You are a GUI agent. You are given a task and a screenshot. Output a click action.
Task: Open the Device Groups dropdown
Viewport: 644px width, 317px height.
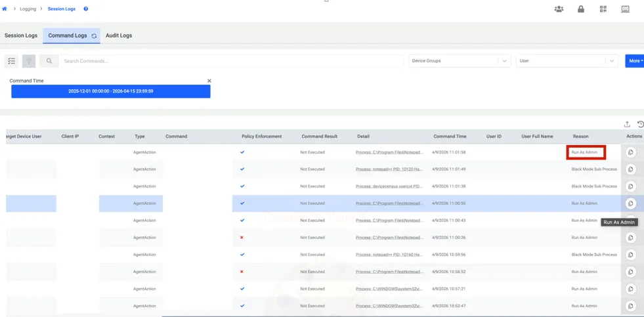pyautogui.click(x=460, y=61)
